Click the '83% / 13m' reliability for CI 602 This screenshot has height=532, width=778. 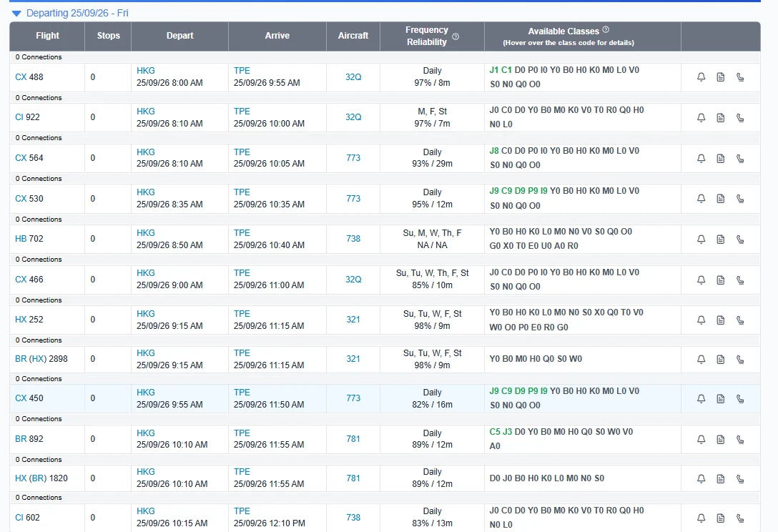(432, 523)
